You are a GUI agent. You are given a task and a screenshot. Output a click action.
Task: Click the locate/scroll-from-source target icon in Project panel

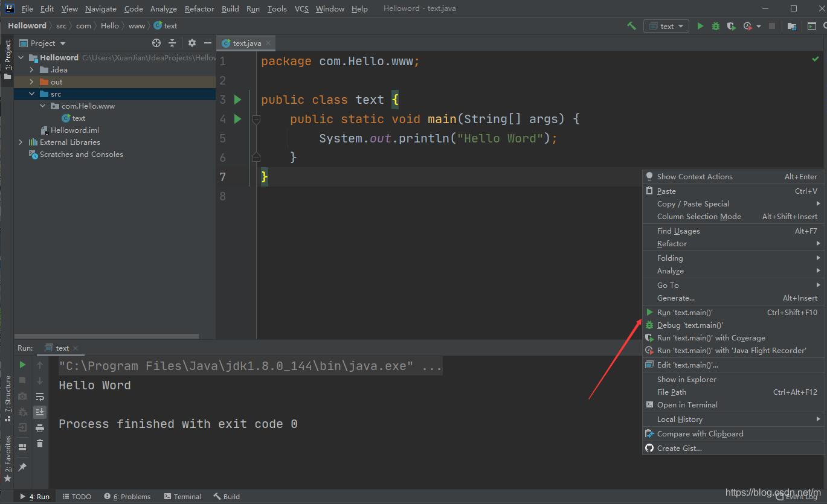[x=156, y=43]
